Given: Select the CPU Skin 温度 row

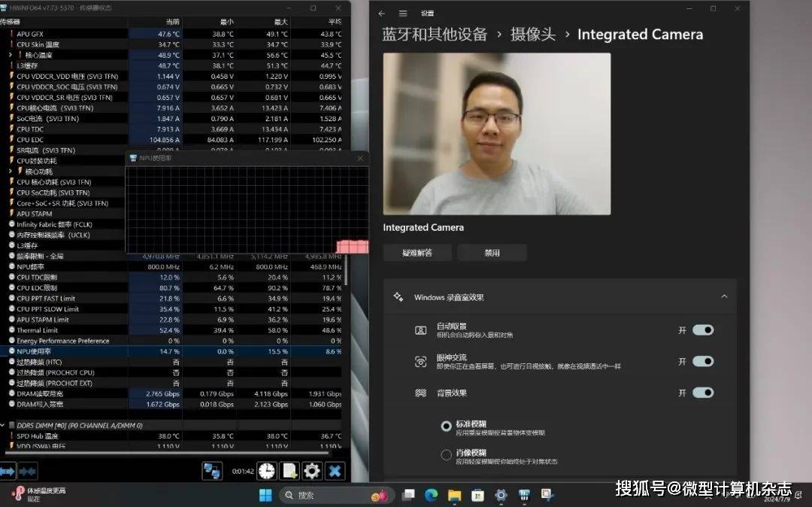Looking at the screenshot, I should click(x=171, y=44).
